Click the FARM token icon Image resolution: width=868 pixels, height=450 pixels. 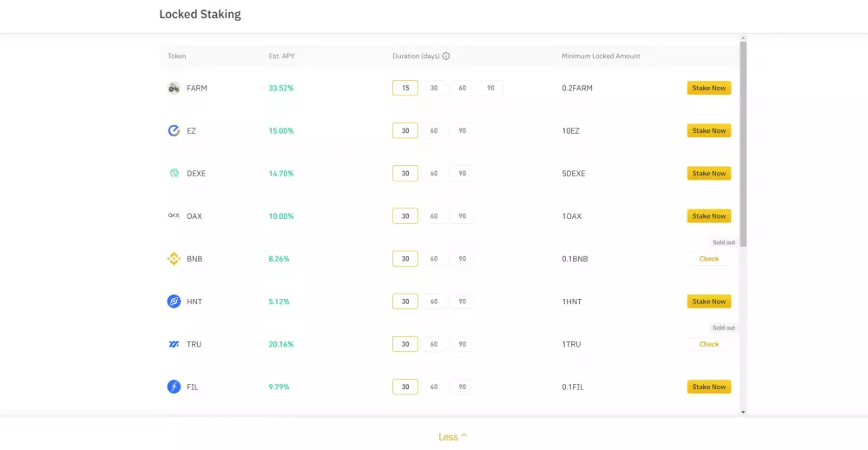(174, 88)
